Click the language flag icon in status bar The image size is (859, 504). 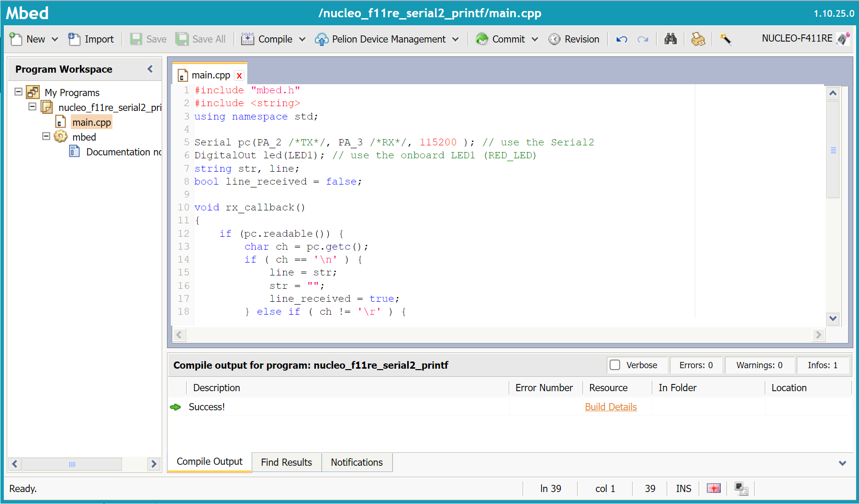[x=714, y=488]
